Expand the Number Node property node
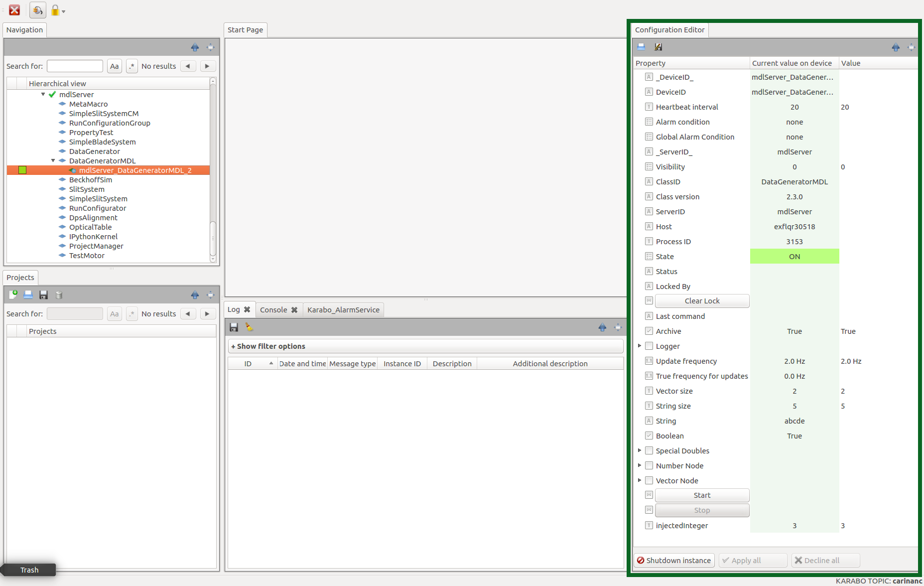The image size is (924, 586). (x=640, y=465)
